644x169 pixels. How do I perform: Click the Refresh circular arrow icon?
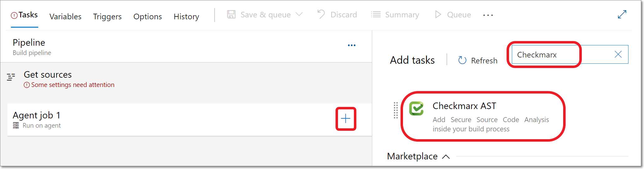click(462, 60)
